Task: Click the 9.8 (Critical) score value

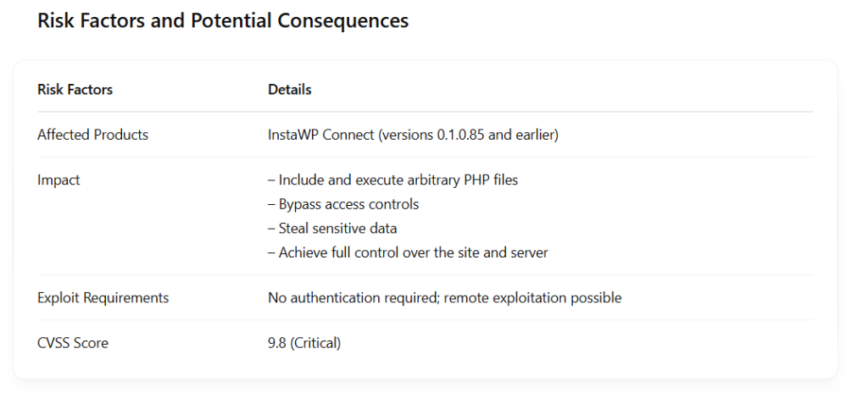Action: click(x=304, y=343)
